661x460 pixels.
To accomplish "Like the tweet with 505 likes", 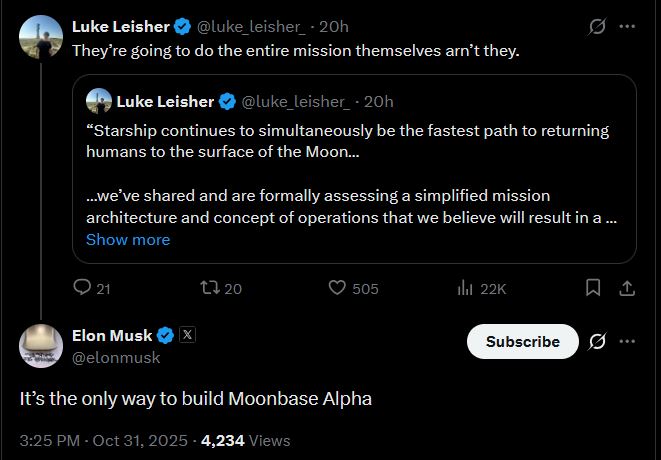I will click(337, 288).
